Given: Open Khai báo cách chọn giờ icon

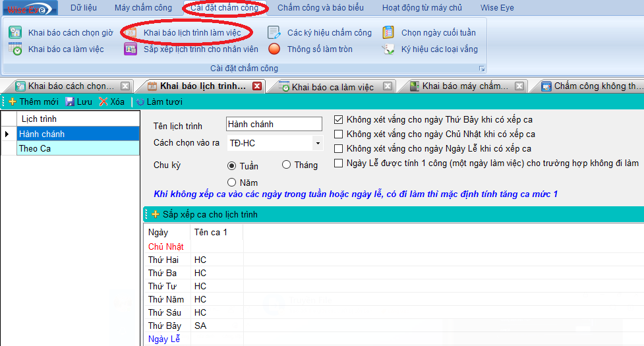Looking at the screenshot, I should click(x=15, y=32).
